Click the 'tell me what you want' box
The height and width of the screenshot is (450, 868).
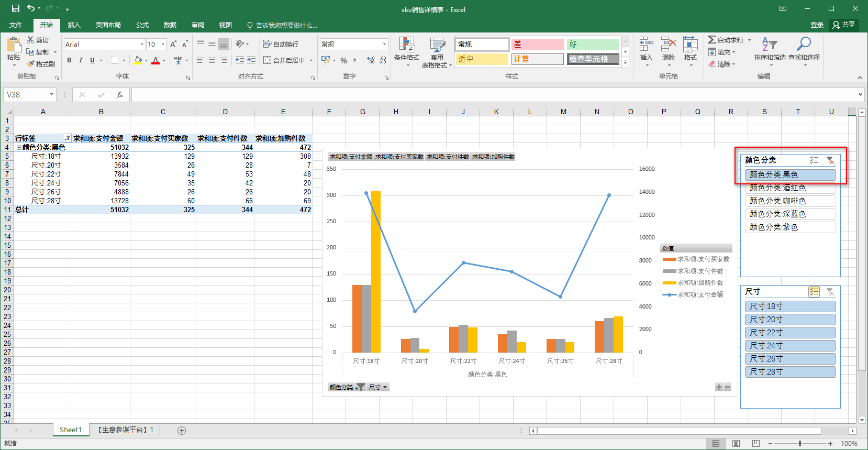point(283,25)
